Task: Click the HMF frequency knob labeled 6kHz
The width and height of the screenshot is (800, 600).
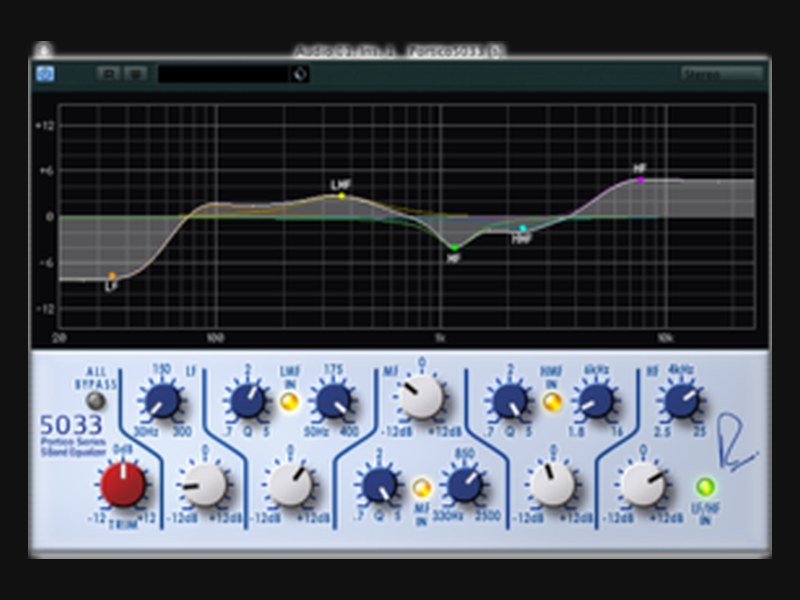Action: point(595,401)
